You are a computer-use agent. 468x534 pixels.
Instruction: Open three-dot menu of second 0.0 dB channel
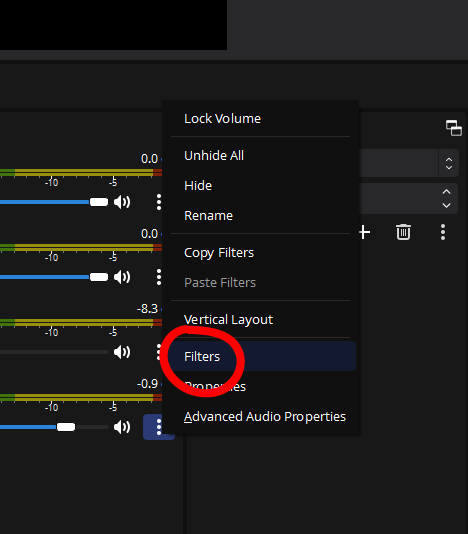[159, 277]
